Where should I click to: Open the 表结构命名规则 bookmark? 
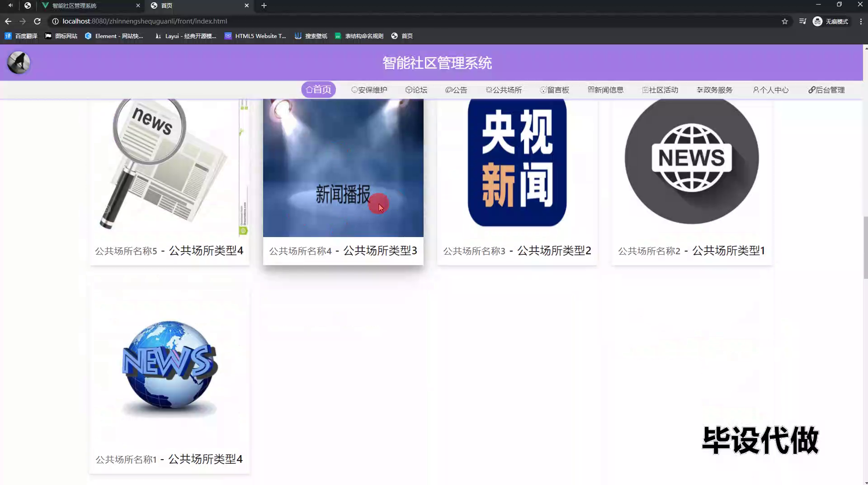click(359, 36)
